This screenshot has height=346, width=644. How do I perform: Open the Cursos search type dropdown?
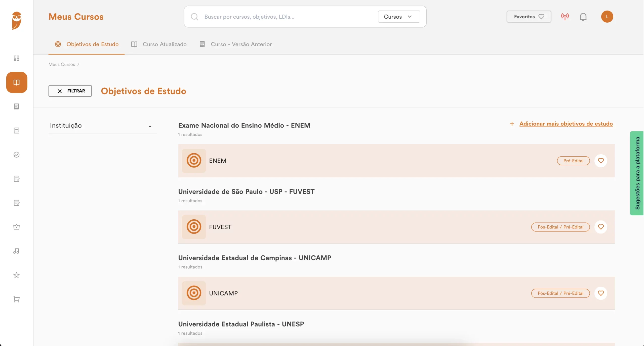point(399,17)
